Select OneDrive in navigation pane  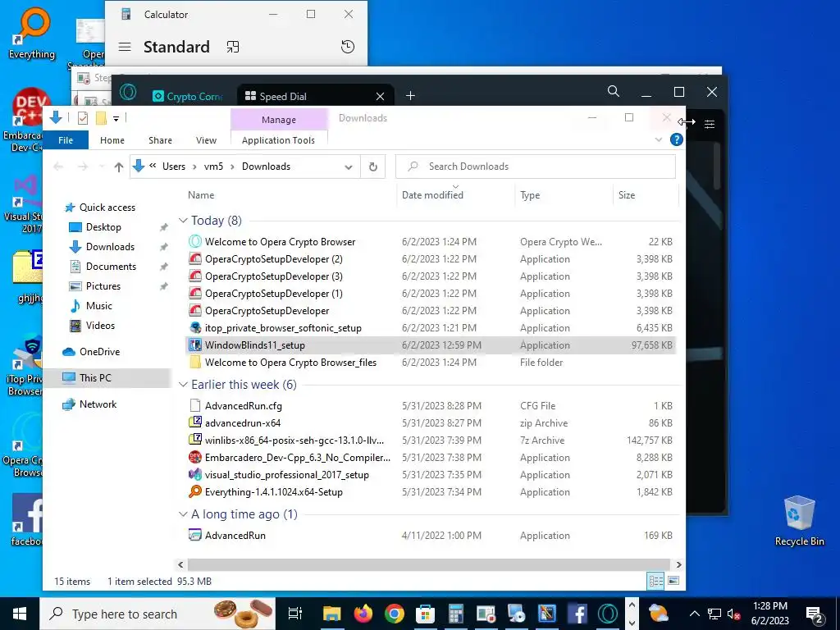click(x=99, y=352)
